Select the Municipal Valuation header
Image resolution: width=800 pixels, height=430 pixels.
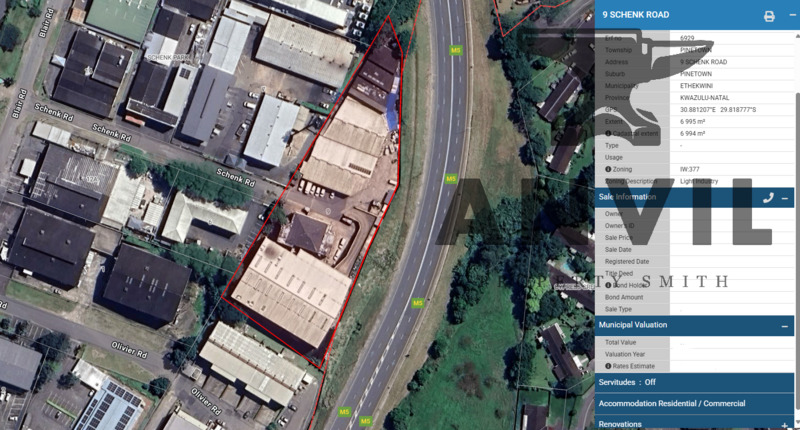(694, 325)
